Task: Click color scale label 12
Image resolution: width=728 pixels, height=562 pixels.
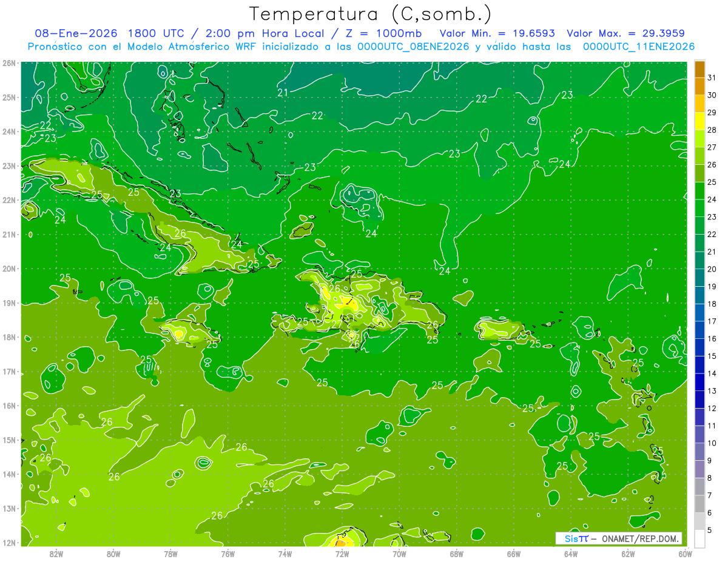Action: pyautogui.click(x=712, y=408)
